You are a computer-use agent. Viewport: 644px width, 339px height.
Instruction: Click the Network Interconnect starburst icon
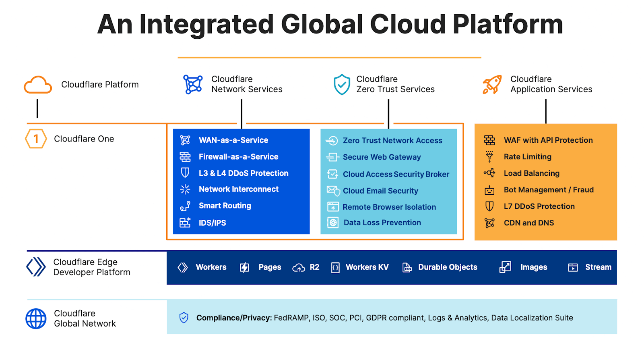pyautogui.click(x=185, y=189)
